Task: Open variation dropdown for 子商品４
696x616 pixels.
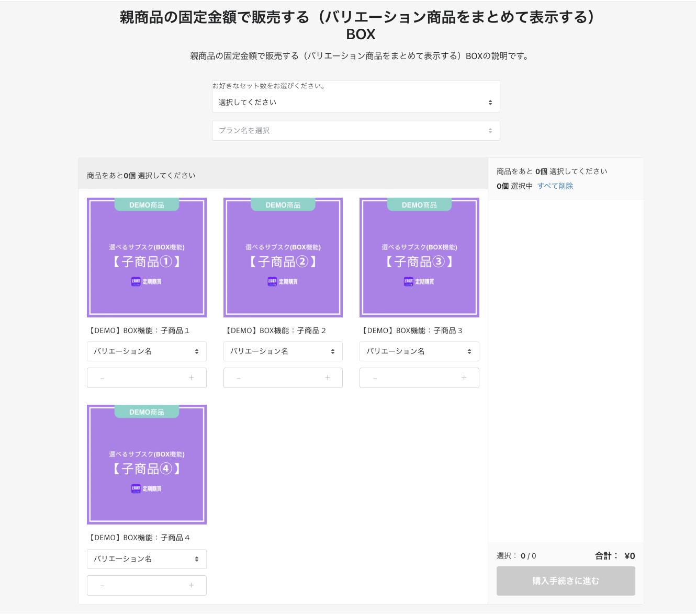Action: click(147, 559)
